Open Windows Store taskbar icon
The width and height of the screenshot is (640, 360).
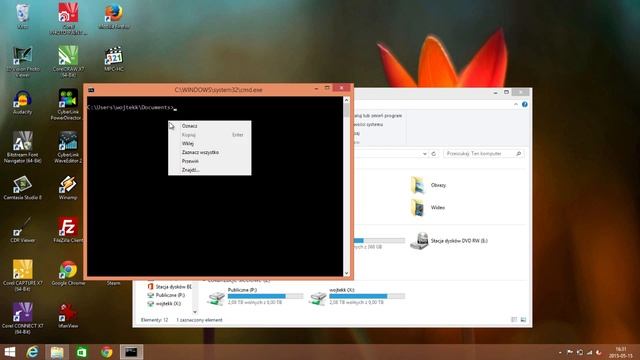tap(82, 352)
